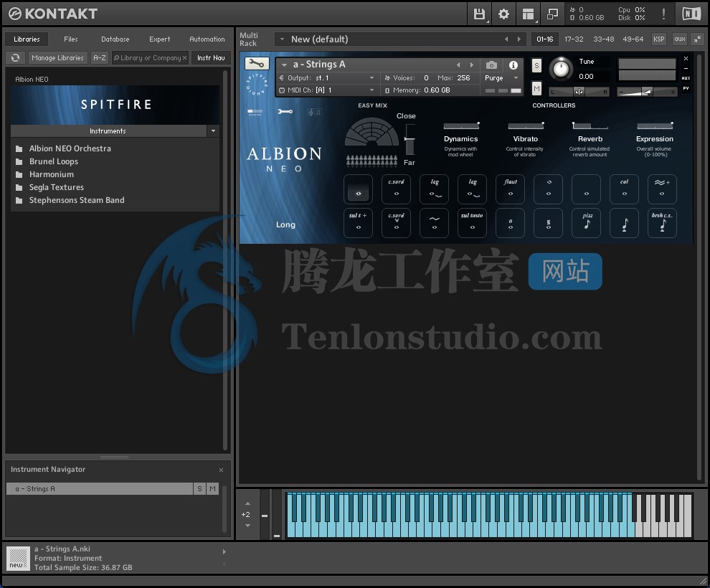Click the microphone layout stage diagram
The height and width of the screenshot is (588, 710).
coord(371,132)
